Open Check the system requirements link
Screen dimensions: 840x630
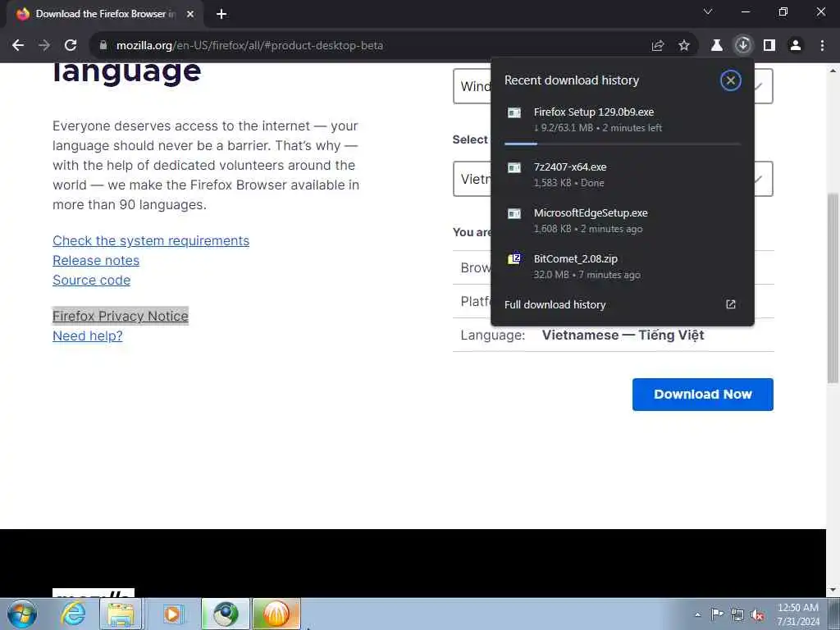pos(151,241)
